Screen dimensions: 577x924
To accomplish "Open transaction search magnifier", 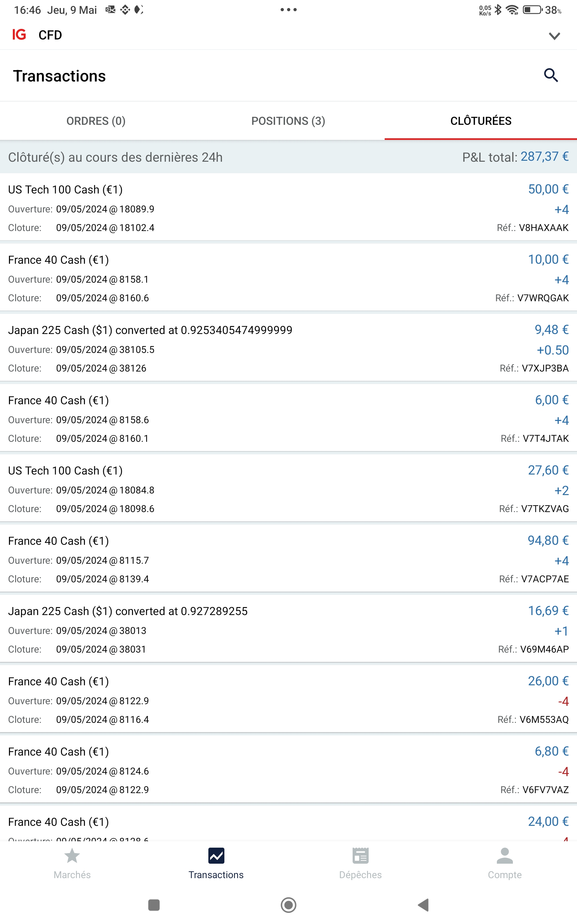I will click(551, 75).
